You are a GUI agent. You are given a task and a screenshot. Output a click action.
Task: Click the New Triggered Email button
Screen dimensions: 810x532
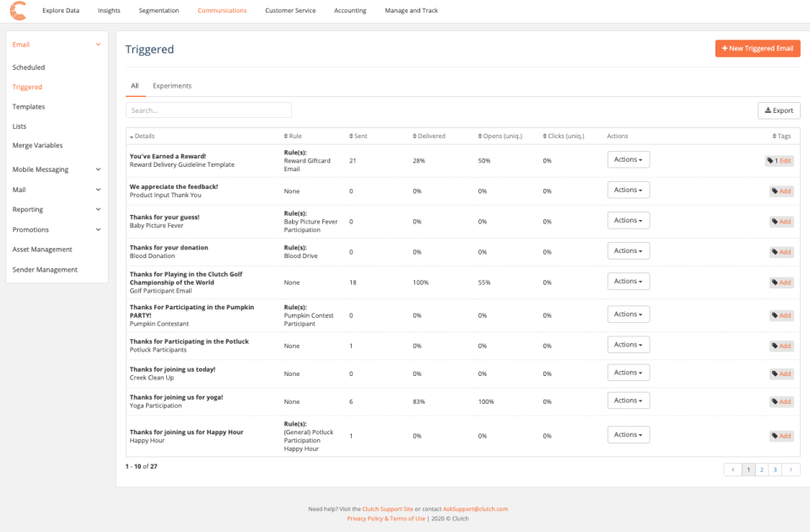point(757,48)
